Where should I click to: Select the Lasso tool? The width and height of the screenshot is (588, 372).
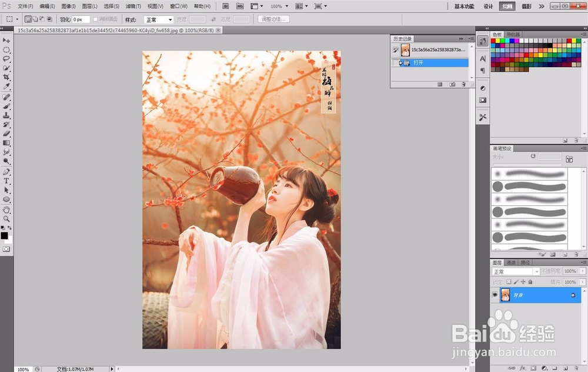(x=6, y=58)
